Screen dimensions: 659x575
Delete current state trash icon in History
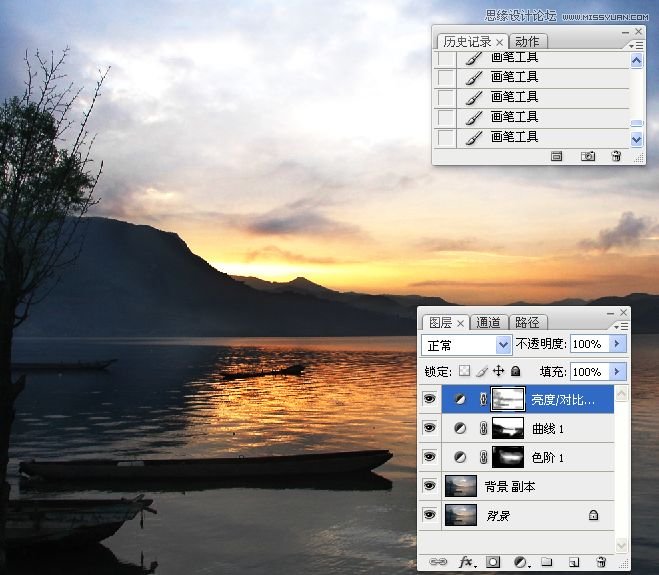(616, 156)
